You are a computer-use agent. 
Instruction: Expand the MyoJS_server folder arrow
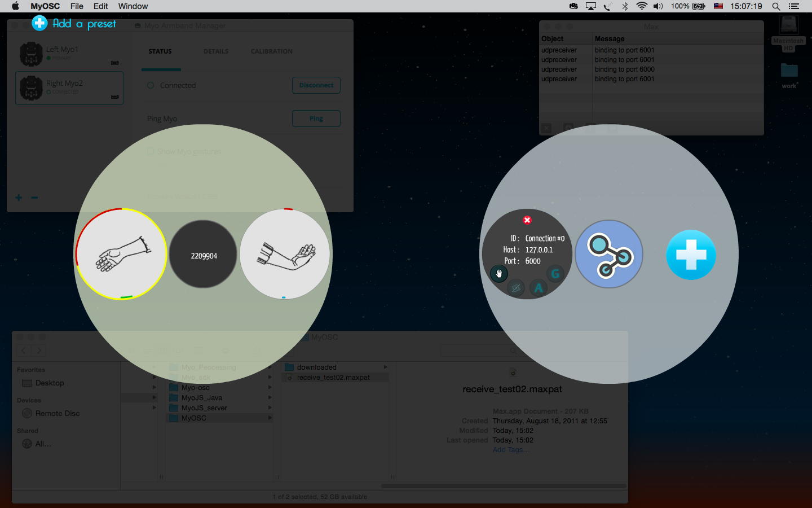point(270,408)
